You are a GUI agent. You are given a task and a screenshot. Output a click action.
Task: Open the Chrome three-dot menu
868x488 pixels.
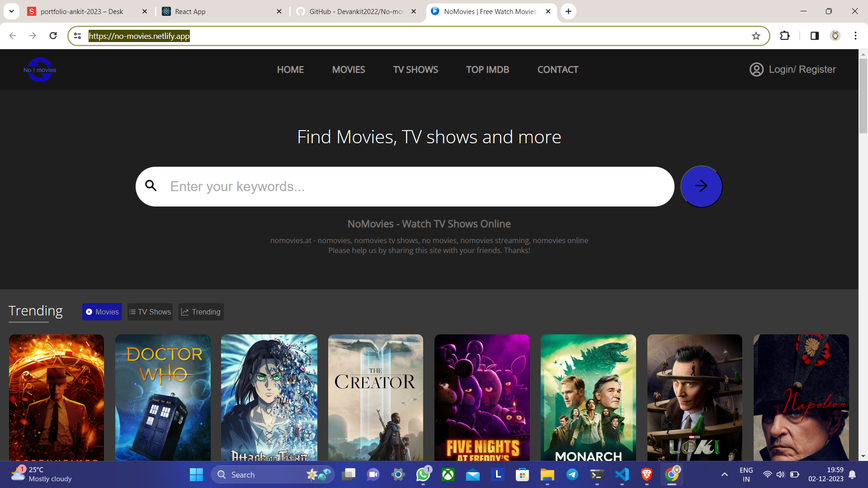pyautogui.click(x=855, y=36)
